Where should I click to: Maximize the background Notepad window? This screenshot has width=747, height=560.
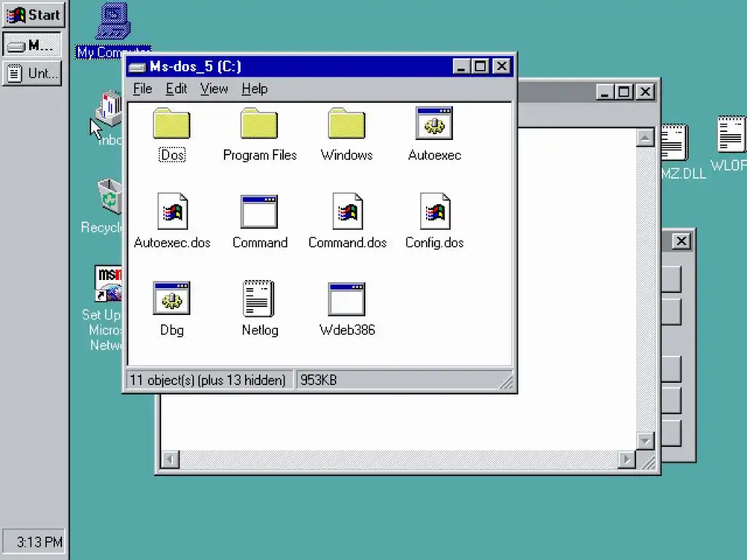pyautogui.click(x=624, y=91)
